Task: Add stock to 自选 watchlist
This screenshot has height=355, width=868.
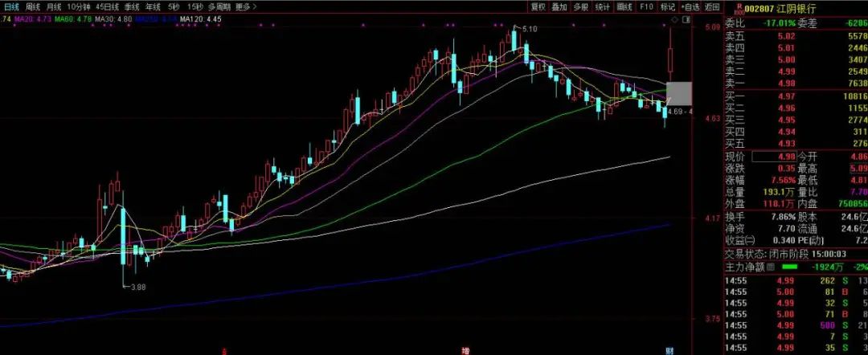Action: (x=690, y=7)
